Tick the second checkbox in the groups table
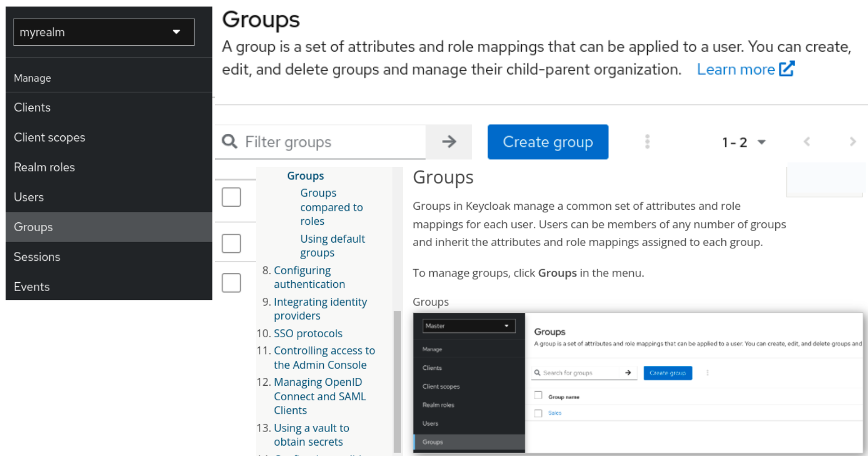 pyautogui.click(x=231, y=243)
